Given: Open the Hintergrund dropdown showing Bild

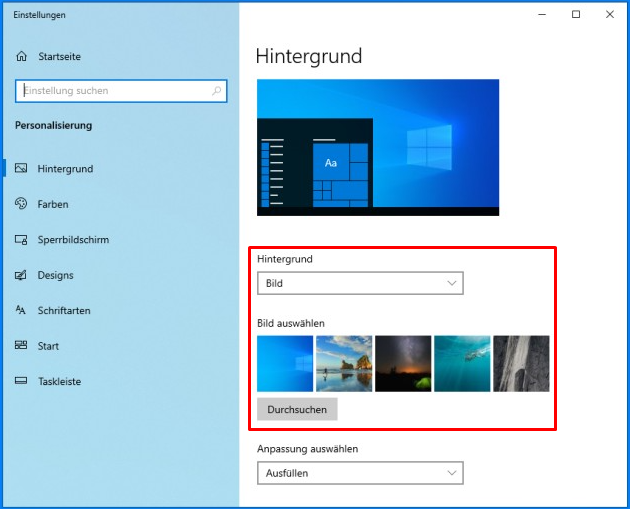Looking at the screenshot, I should coord(360,283).
